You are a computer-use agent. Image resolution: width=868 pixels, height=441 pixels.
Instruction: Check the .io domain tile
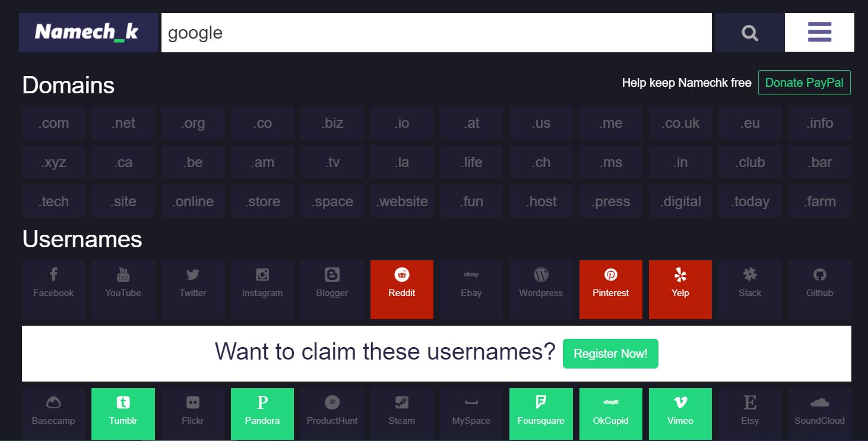click(x=402, y=123)
